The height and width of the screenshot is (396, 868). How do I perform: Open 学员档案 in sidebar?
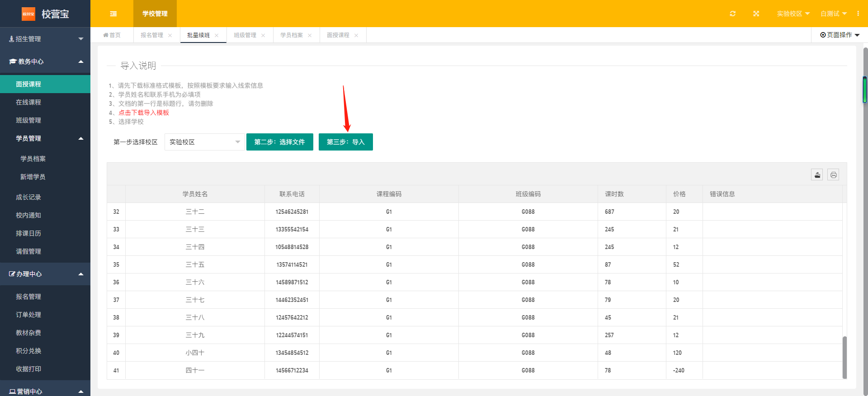(x=45, y=159)
